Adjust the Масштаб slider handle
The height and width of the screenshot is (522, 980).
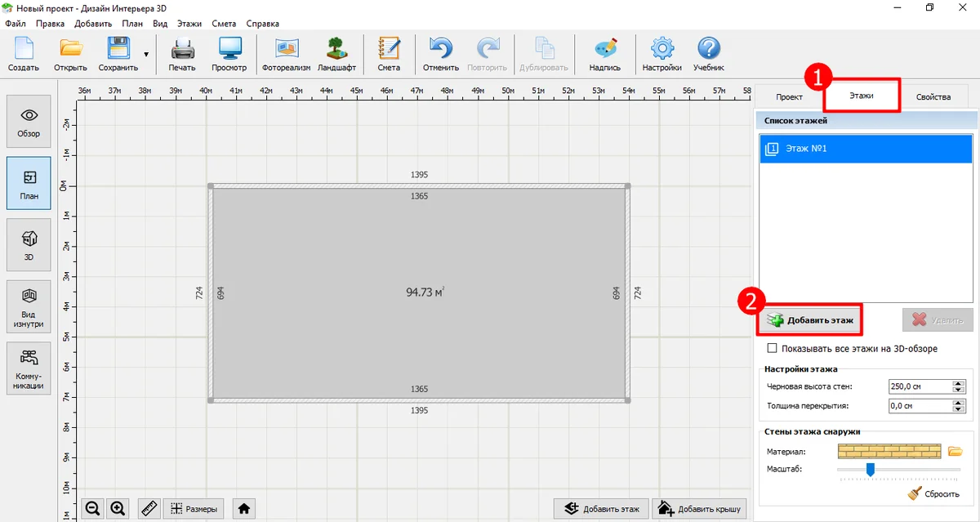[x=870, y=469]
